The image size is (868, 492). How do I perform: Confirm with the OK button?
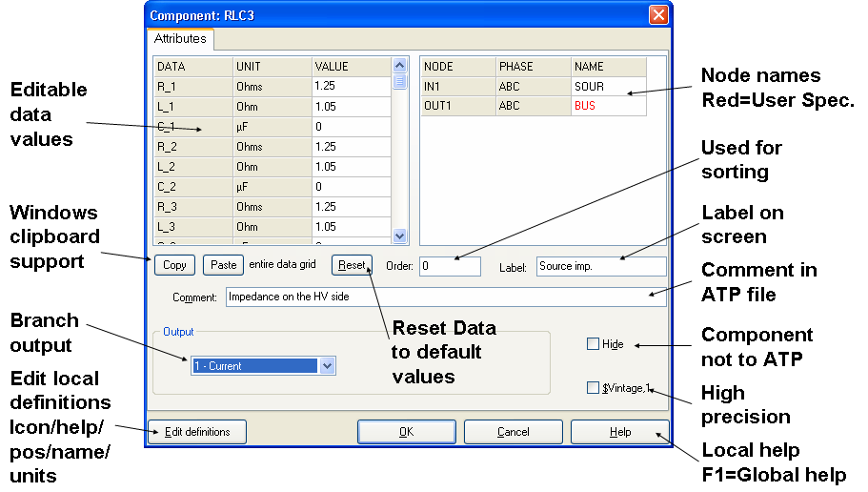[x=407, y=432]
